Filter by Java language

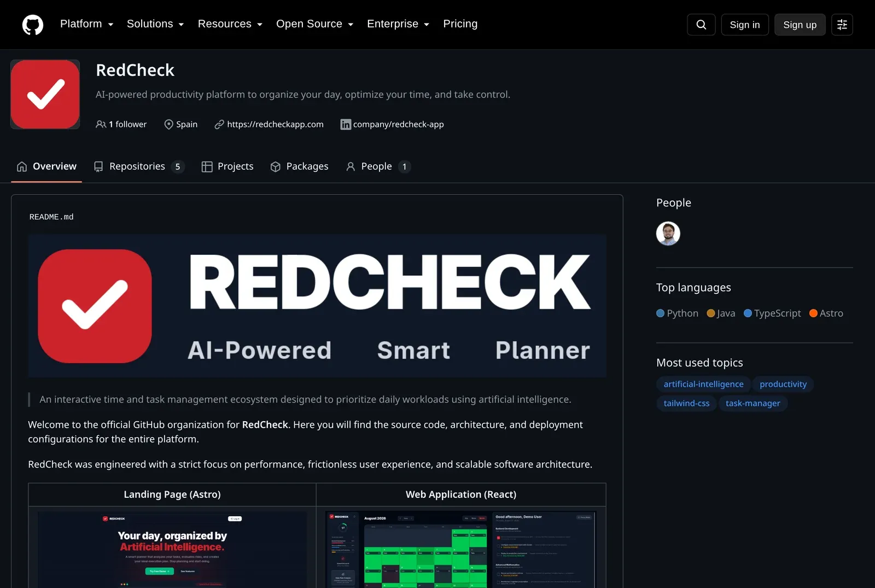click(x=721, y=313)
